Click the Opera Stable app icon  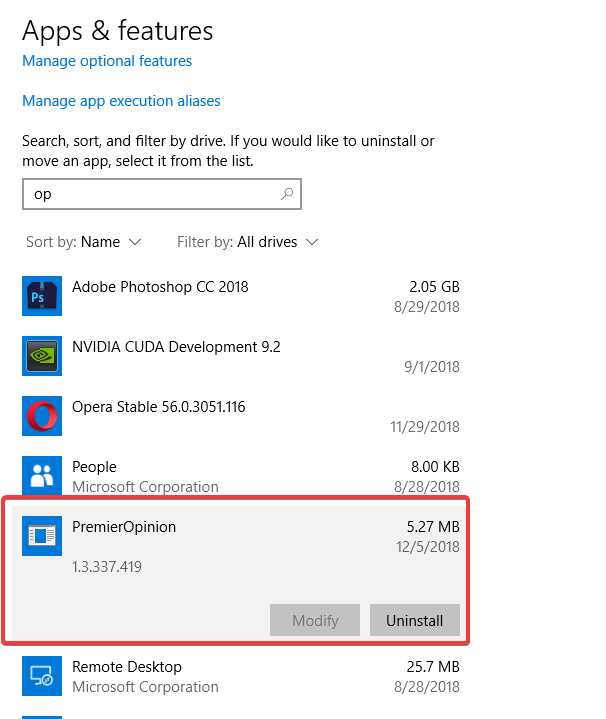pyautogui.click(x=42, y=416)
